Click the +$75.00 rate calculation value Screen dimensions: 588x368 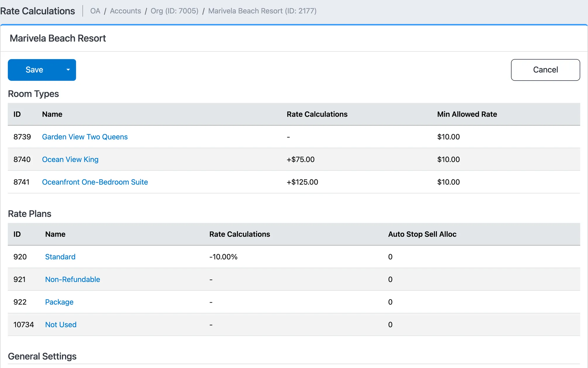[x=300, y=160]
